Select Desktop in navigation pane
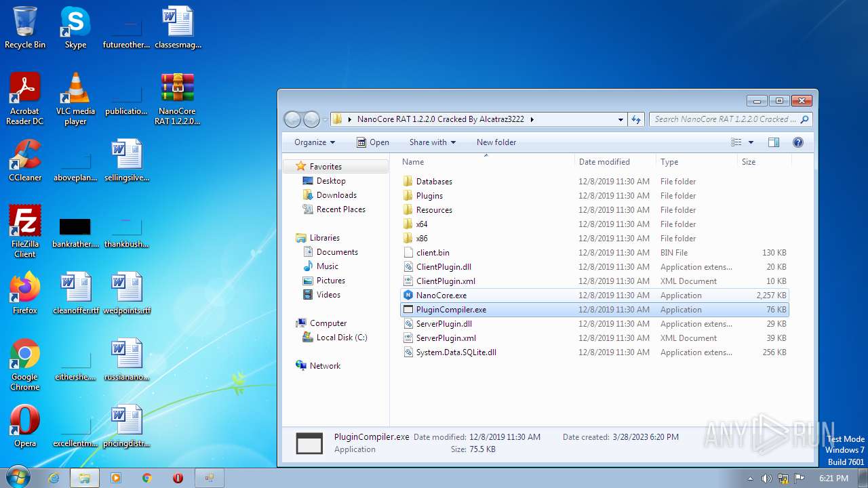This screenshot has width=868, height=488. (x=331, y=181)
